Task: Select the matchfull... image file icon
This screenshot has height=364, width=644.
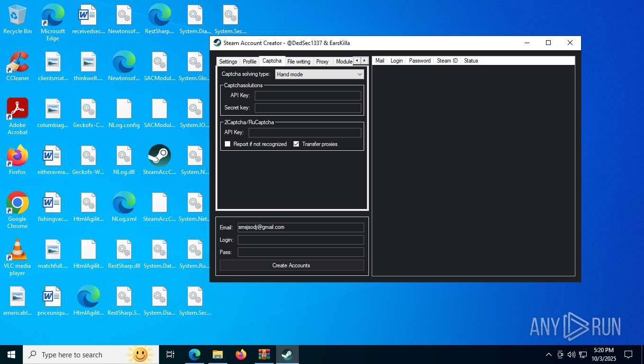Action: (x=53, y=254)
